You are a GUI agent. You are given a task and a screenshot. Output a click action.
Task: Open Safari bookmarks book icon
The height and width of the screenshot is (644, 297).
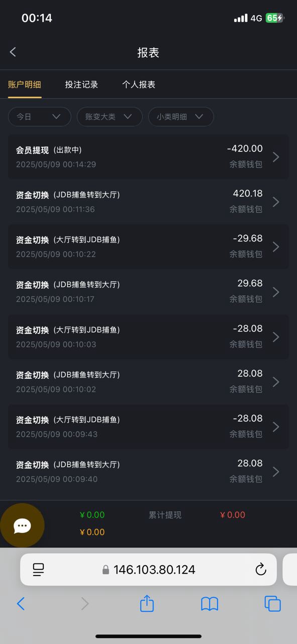pos(210,604)
